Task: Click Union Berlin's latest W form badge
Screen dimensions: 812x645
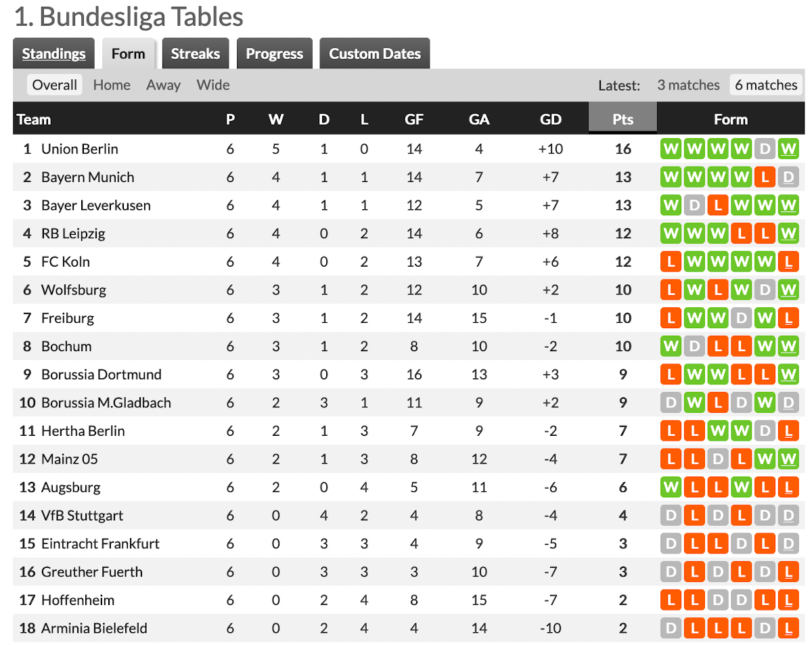Action: pyautogui.click(x=788, y=148)
